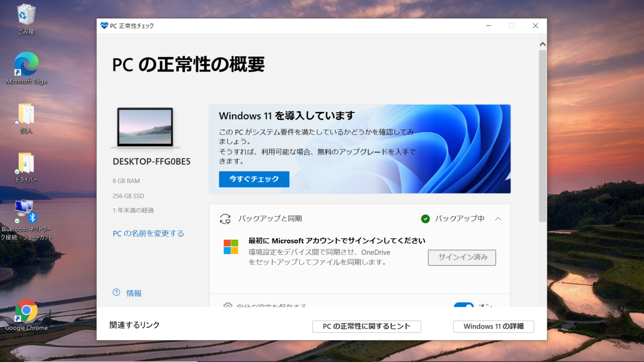This screenshot has height=362, width=644.
Task: Open PC の正常性に関するヒント
Action: (x=367, y=327)
